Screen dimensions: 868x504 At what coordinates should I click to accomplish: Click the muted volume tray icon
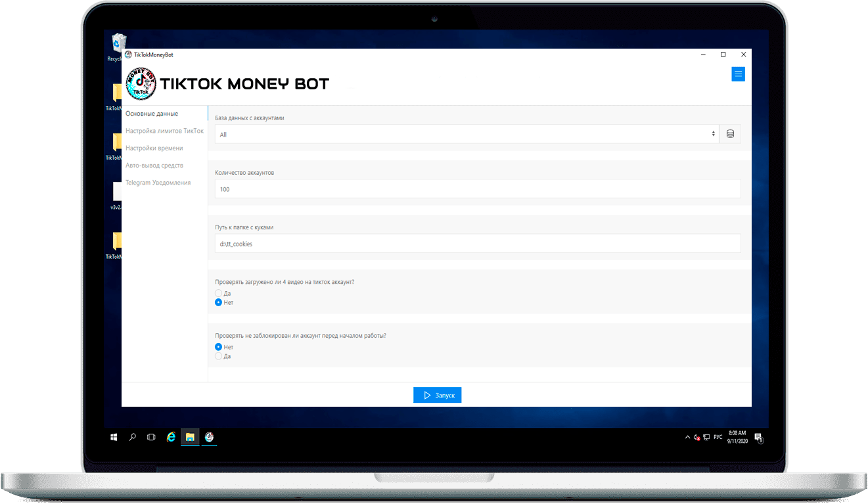tap(697, 437)
